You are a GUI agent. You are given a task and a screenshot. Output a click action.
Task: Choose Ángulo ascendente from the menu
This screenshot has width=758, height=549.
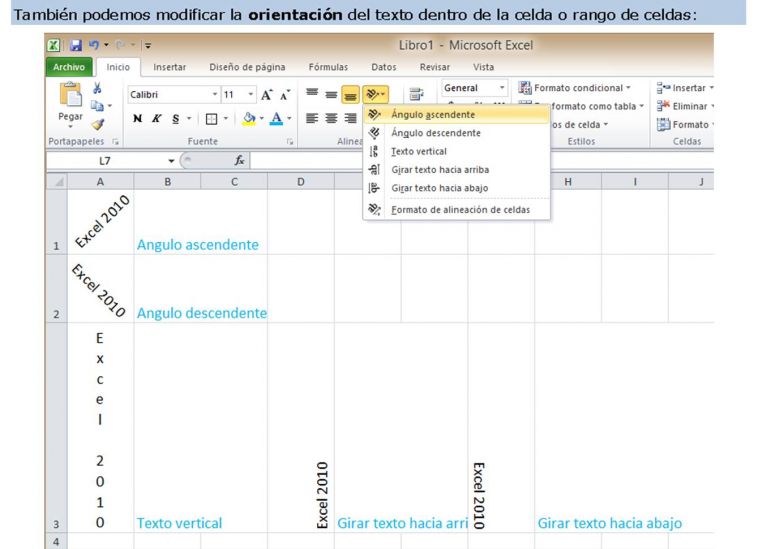(457, 115)
